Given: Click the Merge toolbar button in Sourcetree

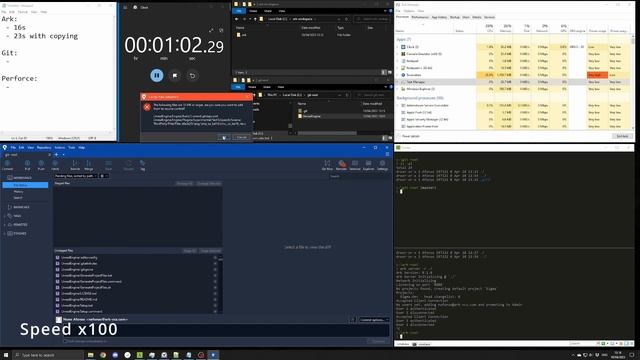Looking at the screenshot, I should tap(89, 165).
